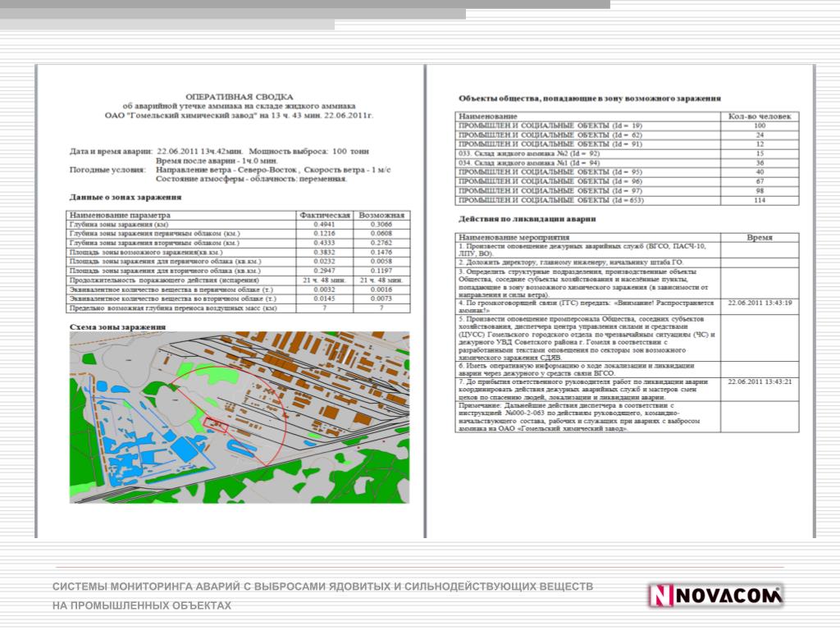Screen dimensions: 840x630
Task: Click the 'Объекты общества, попадающие в зону' heading
Action: 590,98
